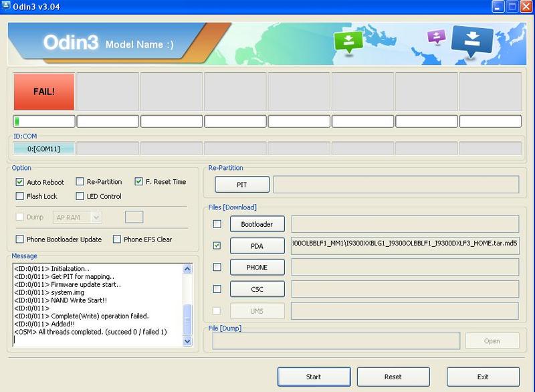Click the first progress bar under FAIL!
The width and height of the screenshot is (535, 392).
pyautogui.click(x=44, y=121)
